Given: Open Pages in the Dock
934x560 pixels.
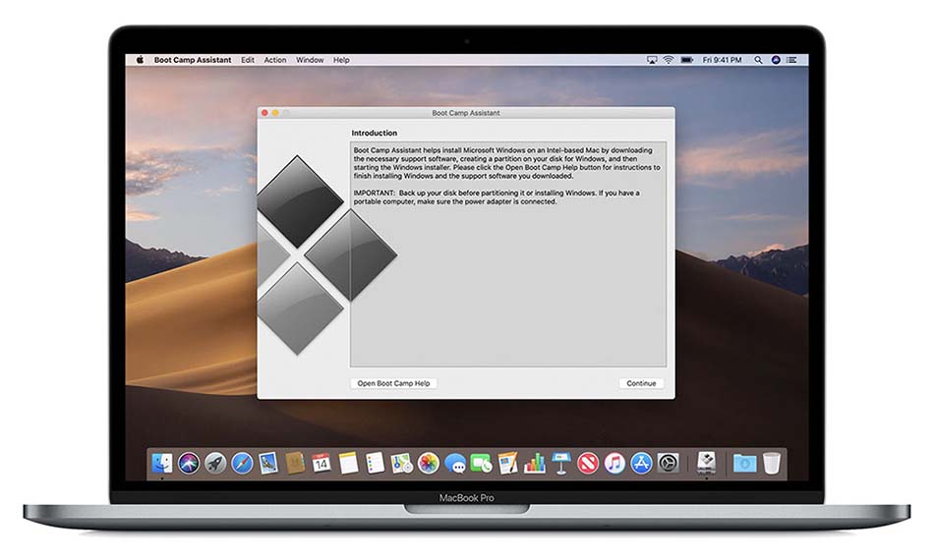Looking at the screenshot, I should tap(507, 463).
